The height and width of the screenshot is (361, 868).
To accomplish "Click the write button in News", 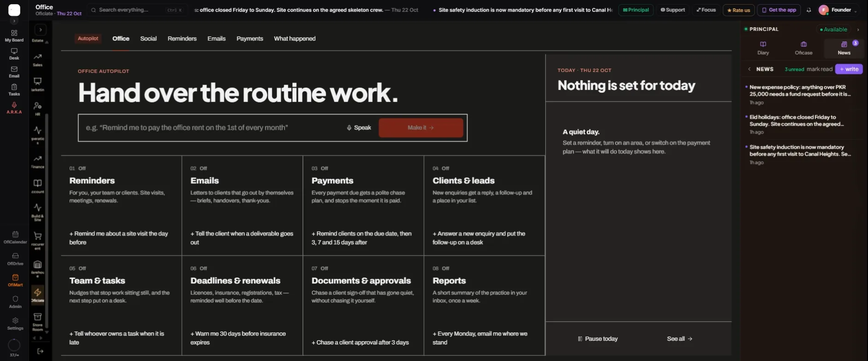I will pos(849,69).
